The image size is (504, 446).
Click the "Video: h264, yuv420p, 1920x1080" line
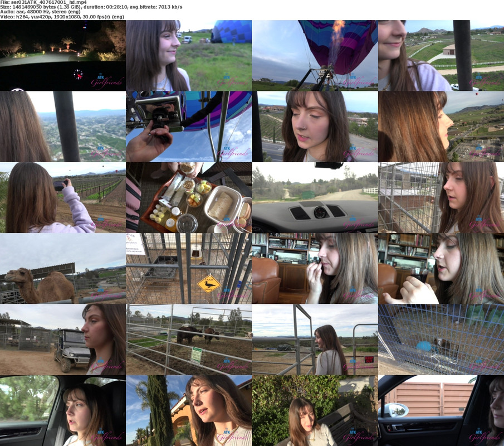62,17
